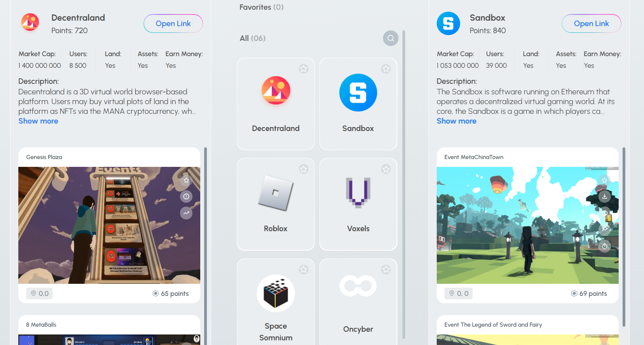The width and height of the screenshot is (644, 345).
Task: Click the 65 points hexagon icon
Action: (155, 293)
